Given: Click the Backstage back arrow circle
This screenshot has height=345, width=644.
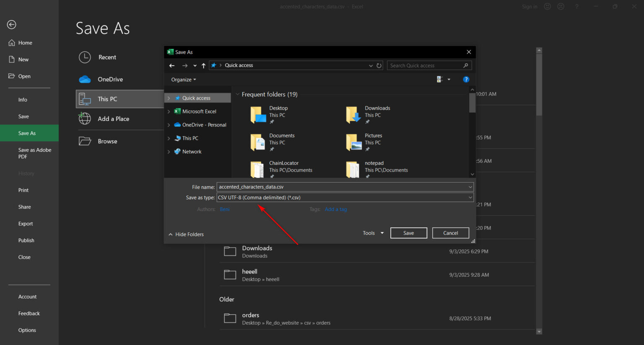Looking at the screenshot, I should click(x=12, y=25).
